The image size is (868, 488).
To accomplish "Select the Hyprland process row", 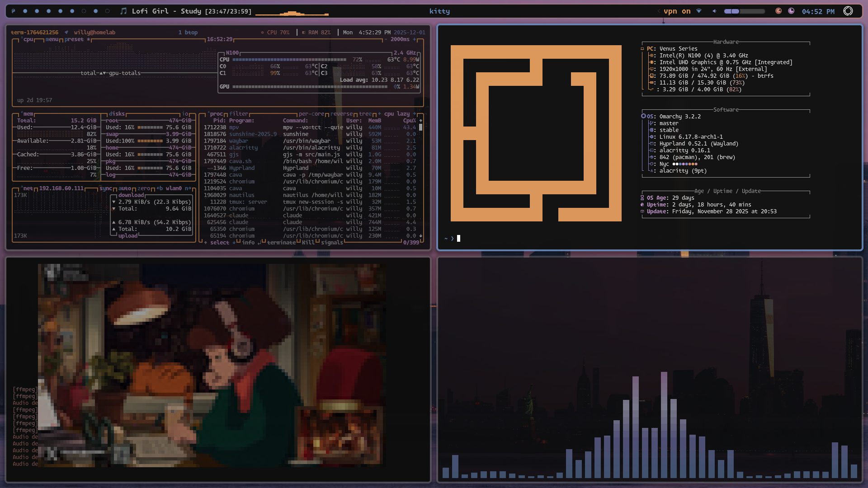I will pos(310,168).
